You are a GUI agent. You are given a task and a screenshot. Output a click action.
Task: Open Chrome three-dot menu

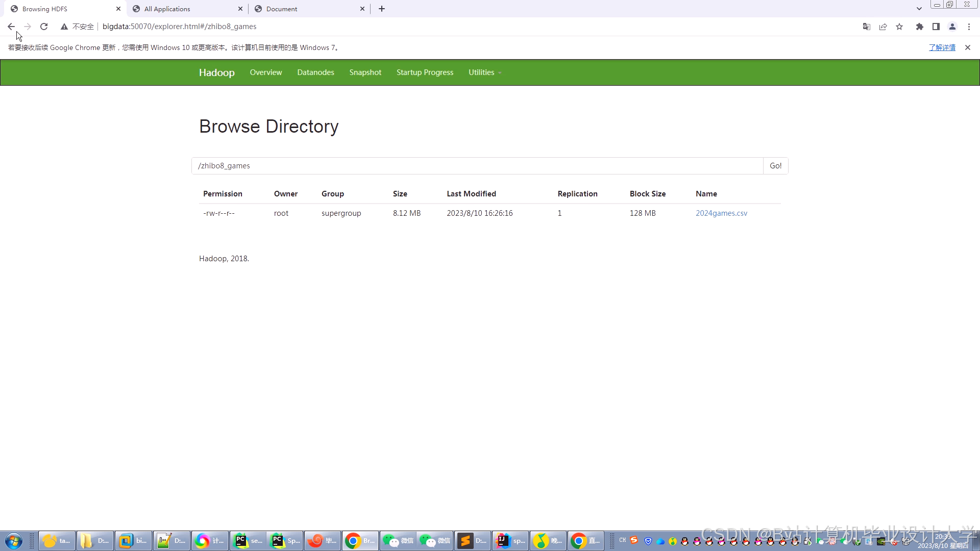969,27
